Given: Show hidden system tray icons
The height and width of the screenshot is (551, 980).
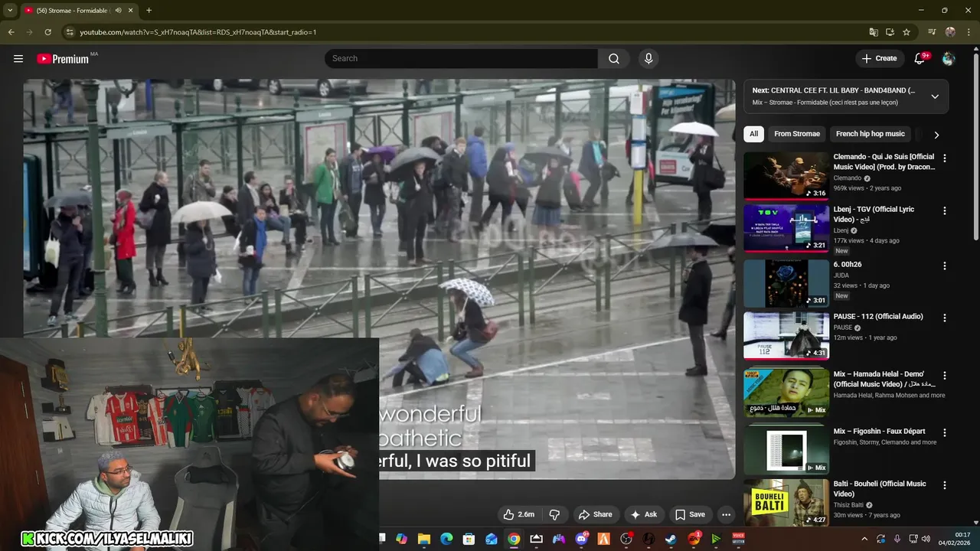Looking at the screenshot, I should pyautogui.click(x=864, y=540).
